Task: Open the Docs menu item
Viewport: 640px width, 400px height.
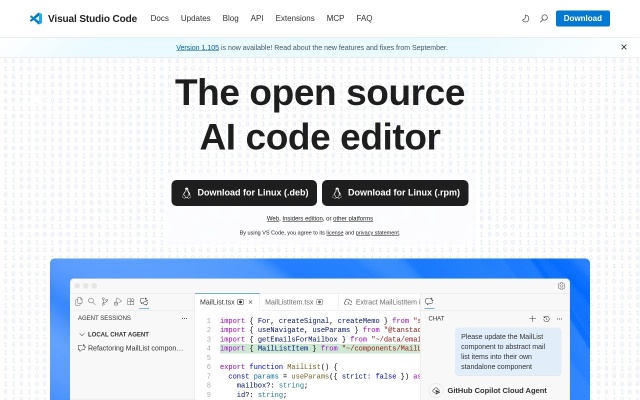Action: point(159,18)
